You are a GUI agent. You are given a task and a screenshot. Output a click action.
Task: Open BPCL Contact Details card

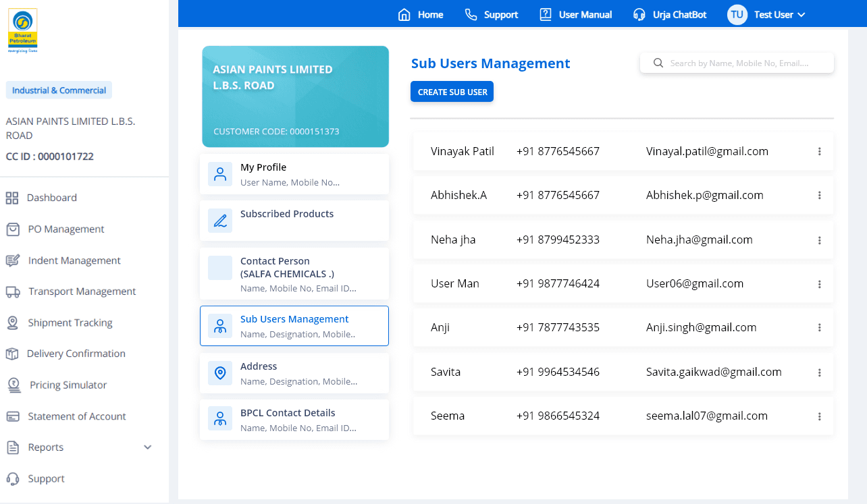tap(294, 420)
